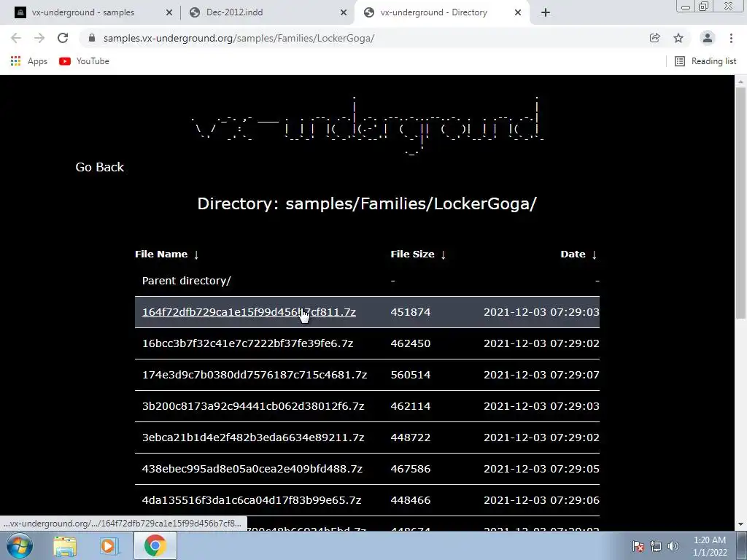This screenshot has width=747, height=560.
Task: Open the Apps grid shortcut
Action: click(x=29, y=61)
